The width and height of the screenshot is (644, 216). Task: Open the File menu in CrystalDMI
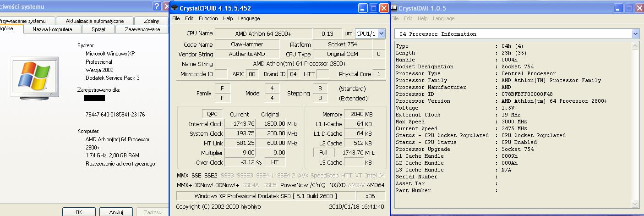click(395, 18)
